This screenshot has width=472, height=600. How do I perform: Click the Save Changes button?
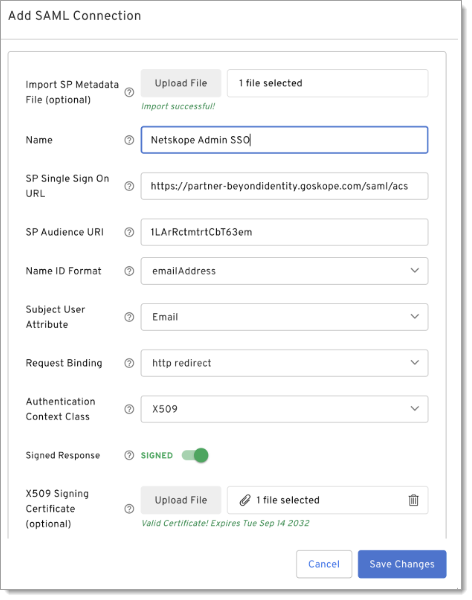point(402,564)
